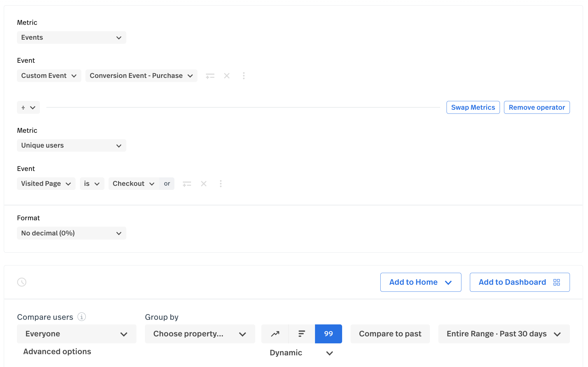Open the Events metric dropdown
The height and width of the screenshot is (367, 588).
pyautogui.click(x=71, y=38)
